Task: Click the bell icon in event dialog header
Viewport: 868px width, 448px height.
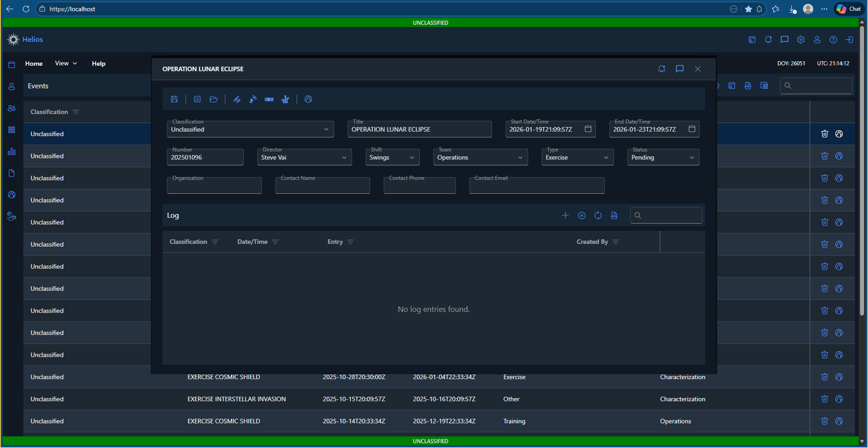Action: pyautogui.click(x=661, y=69)
